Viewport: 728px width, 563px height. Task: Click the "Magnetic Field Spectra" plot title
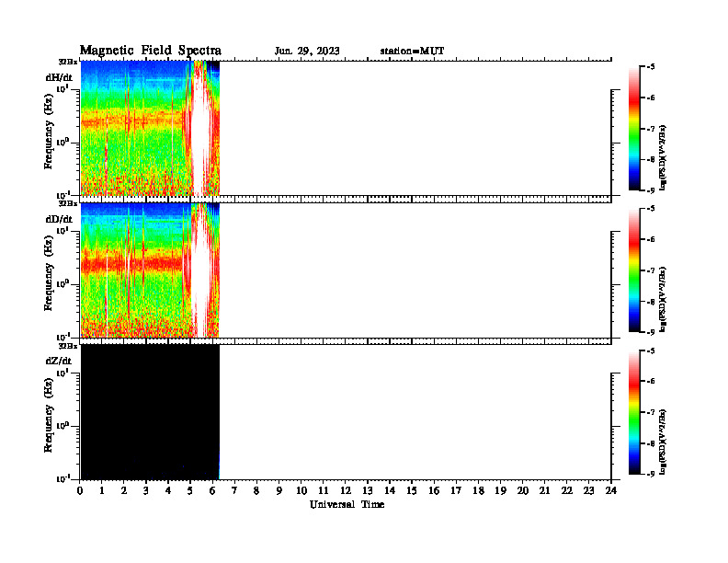tap(151, 51)
